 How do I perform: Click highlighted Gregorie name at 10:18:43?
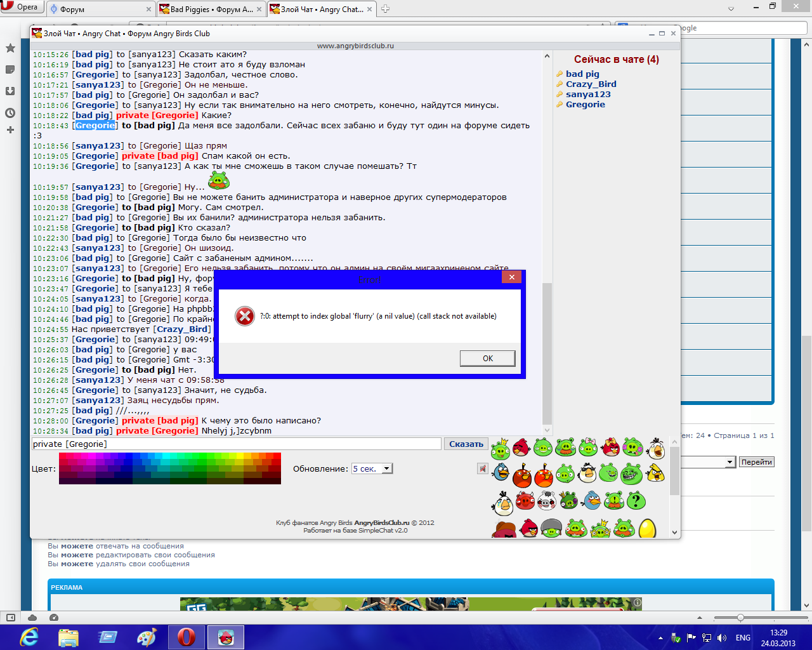pyautogui.click(x=95, y=125)
